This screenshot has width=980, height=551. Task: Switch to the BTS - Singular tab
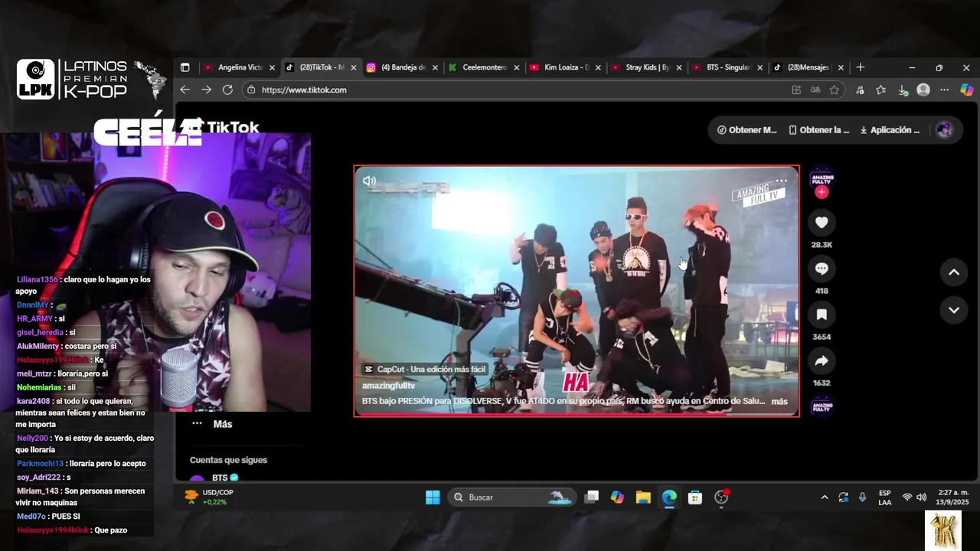pyautogui.click(x=727, y=67)
